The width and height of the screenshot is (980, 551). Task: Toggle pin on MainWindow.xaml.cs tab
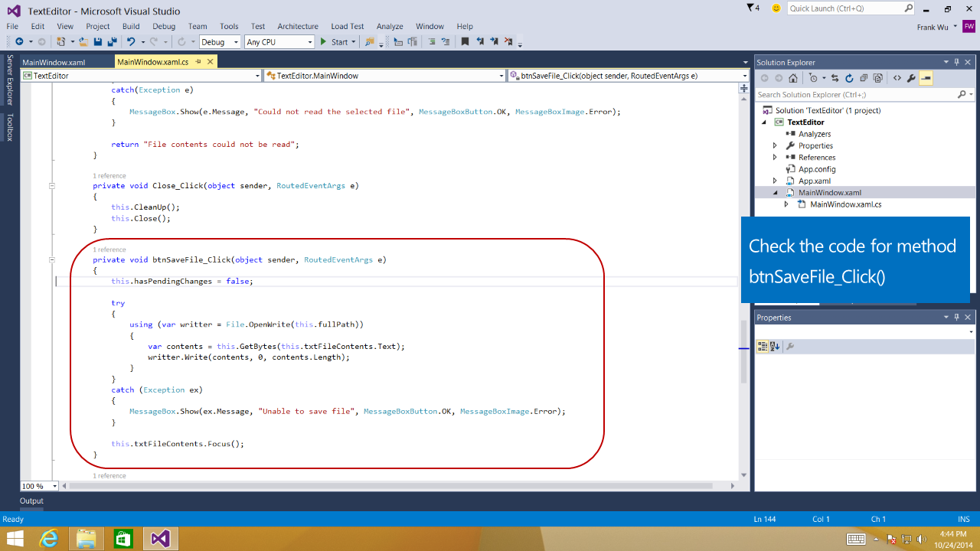(x=198, y=62)
